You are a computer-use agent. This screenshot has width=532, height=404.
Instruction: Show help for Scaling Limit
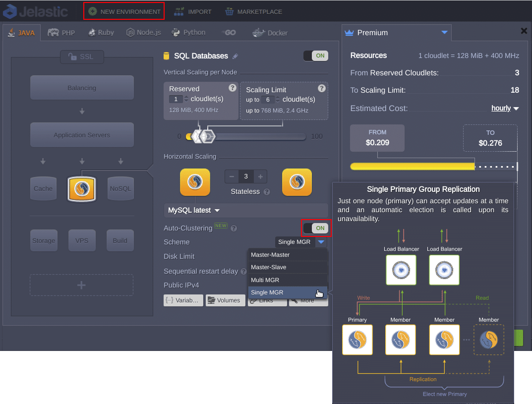click(322, 88)
